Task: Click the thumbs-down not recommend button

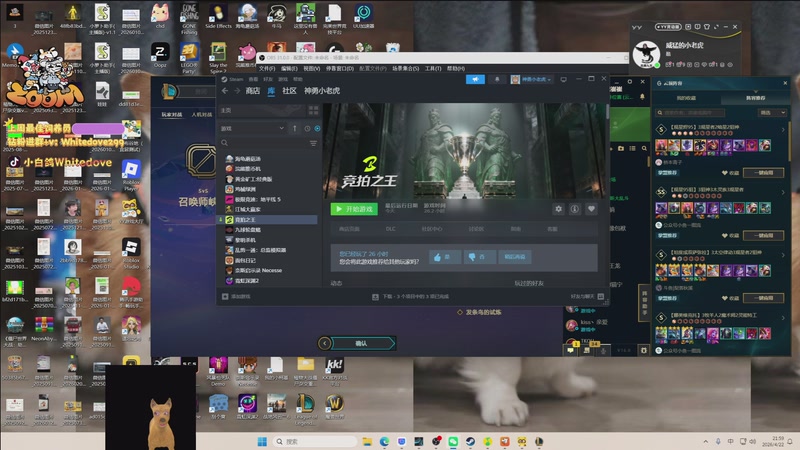Action: click(479, 257)
